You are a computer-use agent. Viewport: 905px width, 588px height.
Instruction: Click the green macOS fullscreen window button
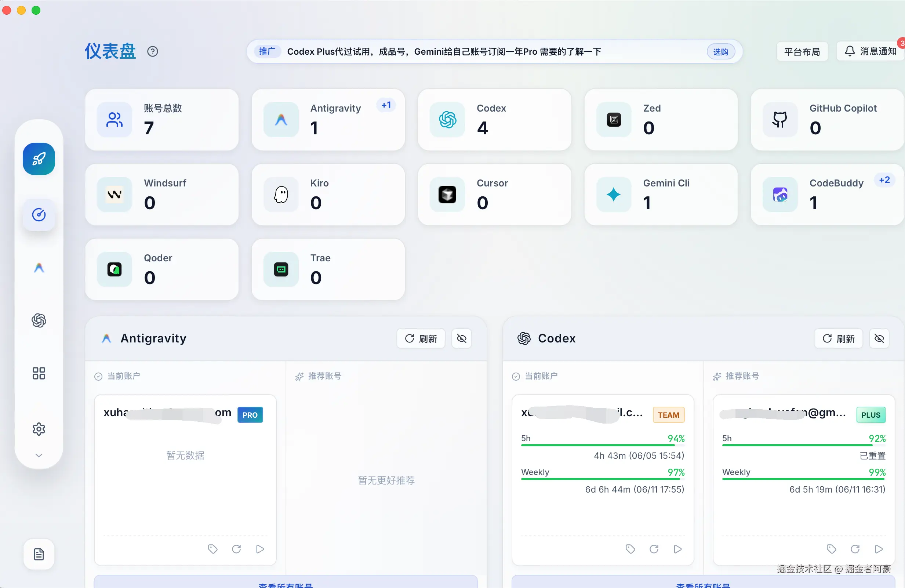36,10
